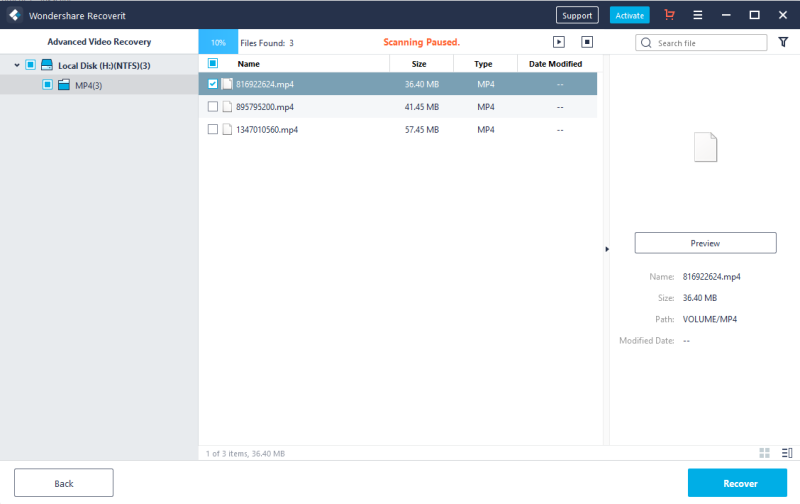Sort files by the Size column

[419, 63]
